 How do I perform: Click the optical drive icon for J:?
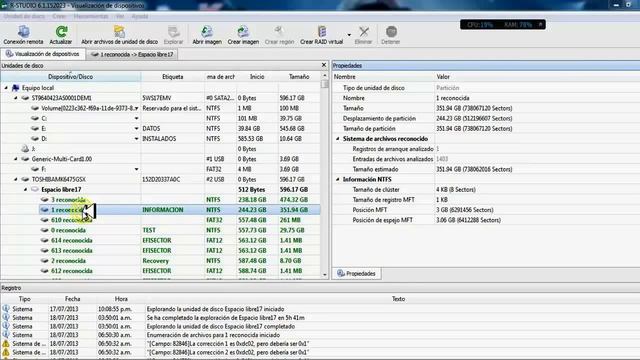click(25, 149)
